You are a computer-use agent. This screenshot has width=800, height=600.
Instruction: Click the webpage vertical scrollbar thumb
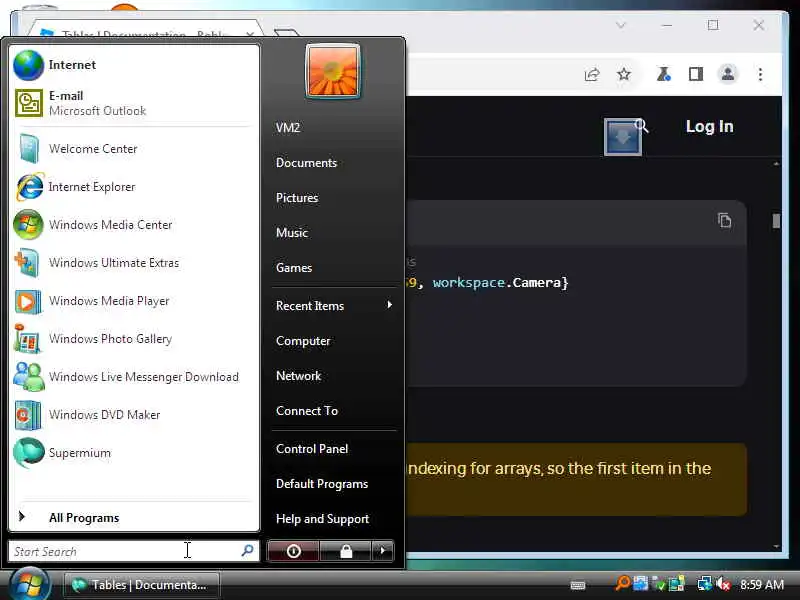tap(776, 221)
